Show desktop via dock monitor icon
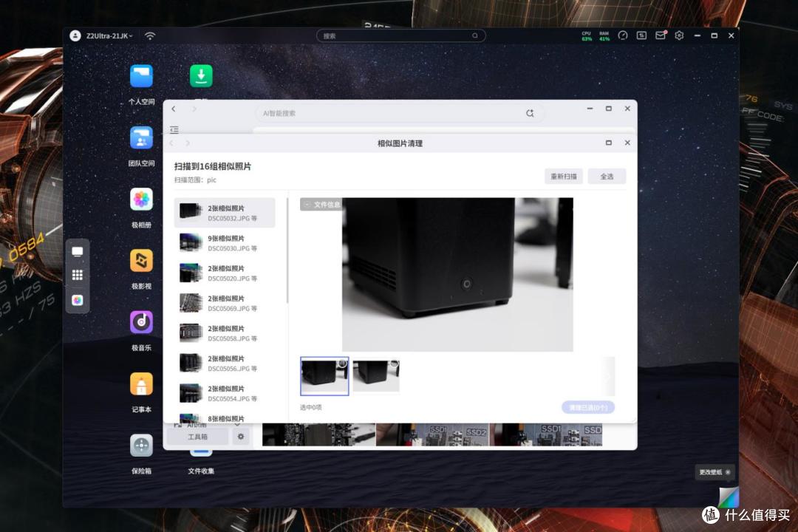The height and width of the screenshot is (532, 798). coord(78,251)
